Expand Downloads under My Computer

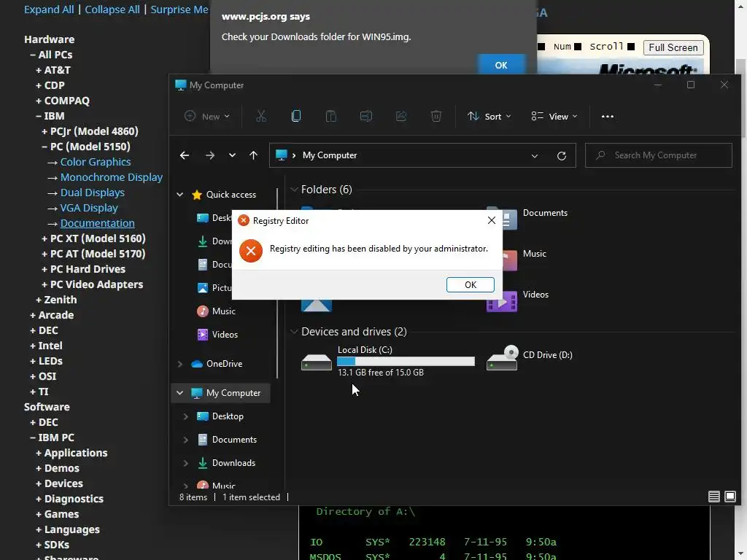pos(186,463)
